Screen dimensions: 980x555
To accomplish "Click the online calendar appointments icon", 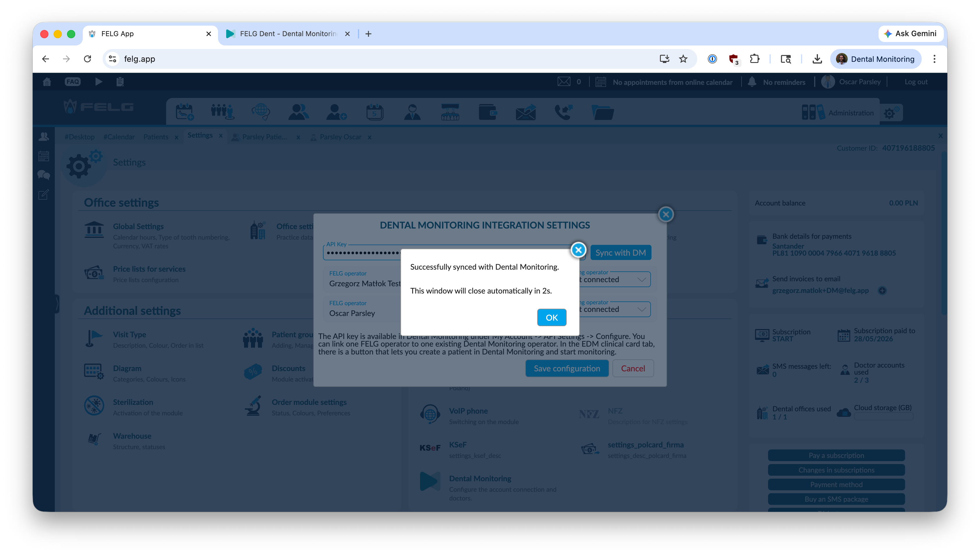I will (x=600, y=82).
